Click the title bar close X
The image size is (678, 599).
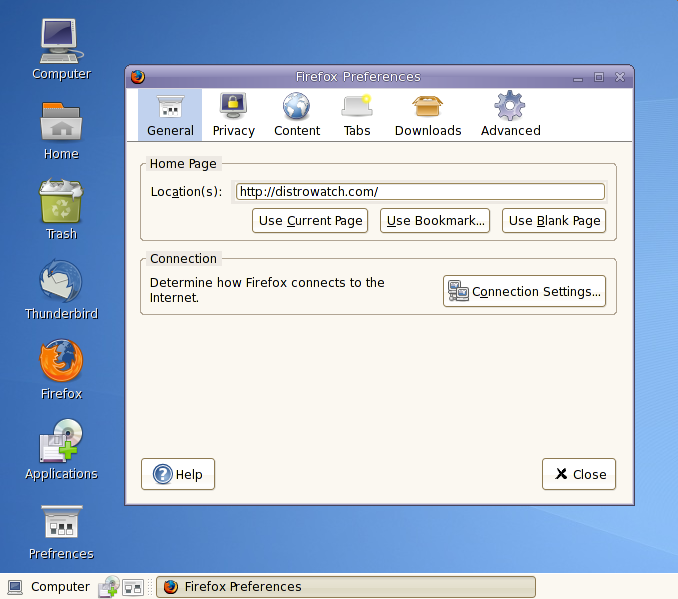tap(620, 77)
